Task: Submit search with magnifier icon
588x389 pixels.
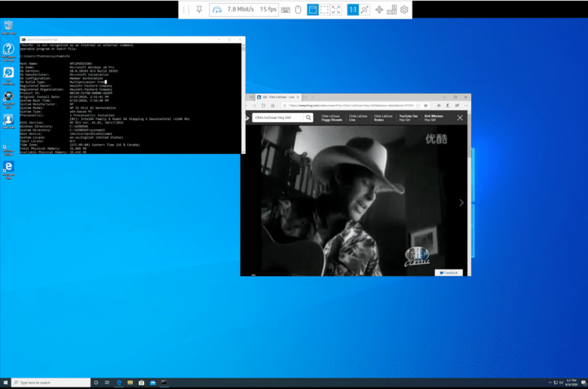Action: click(308, 118)
